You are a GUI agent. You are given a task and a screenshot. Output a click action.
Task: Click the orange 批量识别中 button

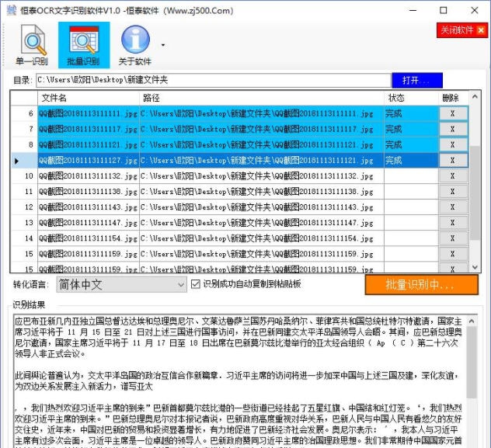click(x=420, y=285)
